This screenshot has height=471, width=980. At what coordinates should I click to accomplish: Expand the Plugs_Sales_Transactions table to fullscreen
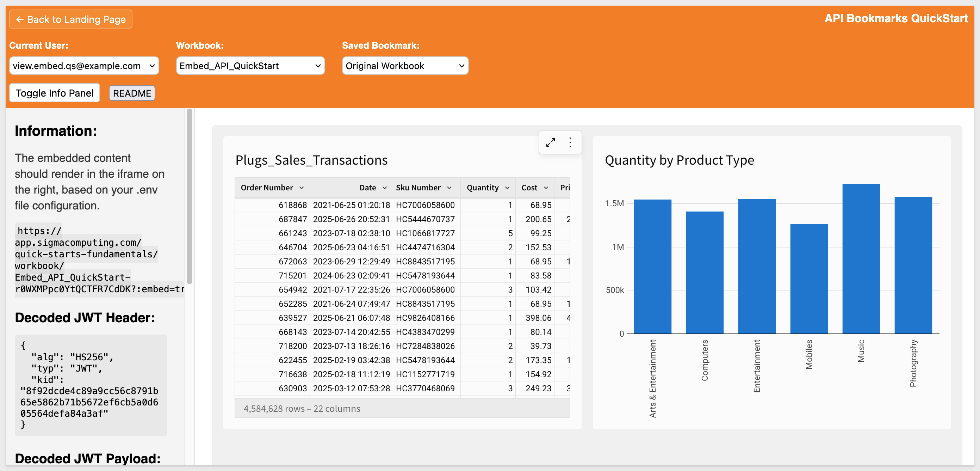click(x=550, y=142)
